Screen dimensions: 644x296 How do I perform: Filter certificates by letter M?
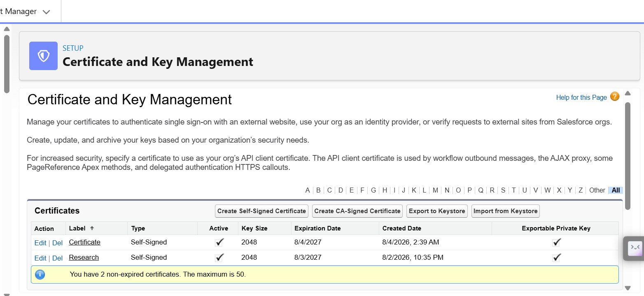(x=435, y=190)
